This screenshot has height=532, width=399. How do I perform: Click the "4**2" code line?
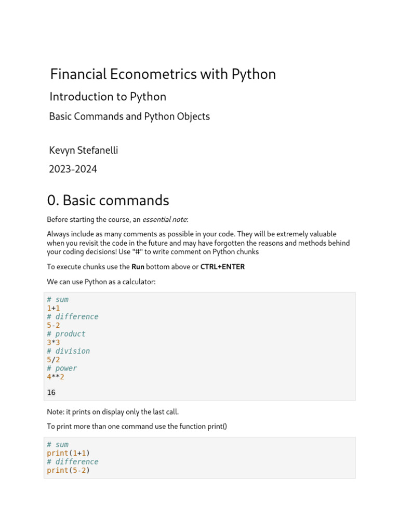click(x=56, y=377)
